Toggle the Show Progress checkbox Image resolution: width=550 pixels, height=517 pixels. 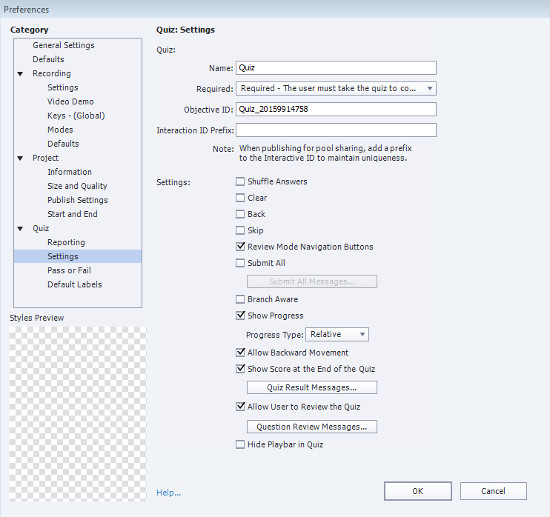point(240,315)
